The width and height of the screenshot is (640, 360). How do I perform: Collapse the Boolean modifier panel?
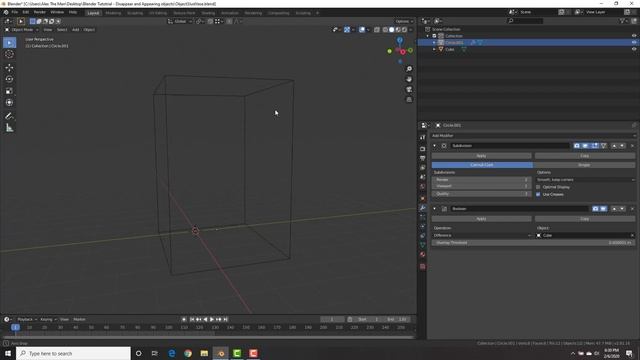coord(434,209)
